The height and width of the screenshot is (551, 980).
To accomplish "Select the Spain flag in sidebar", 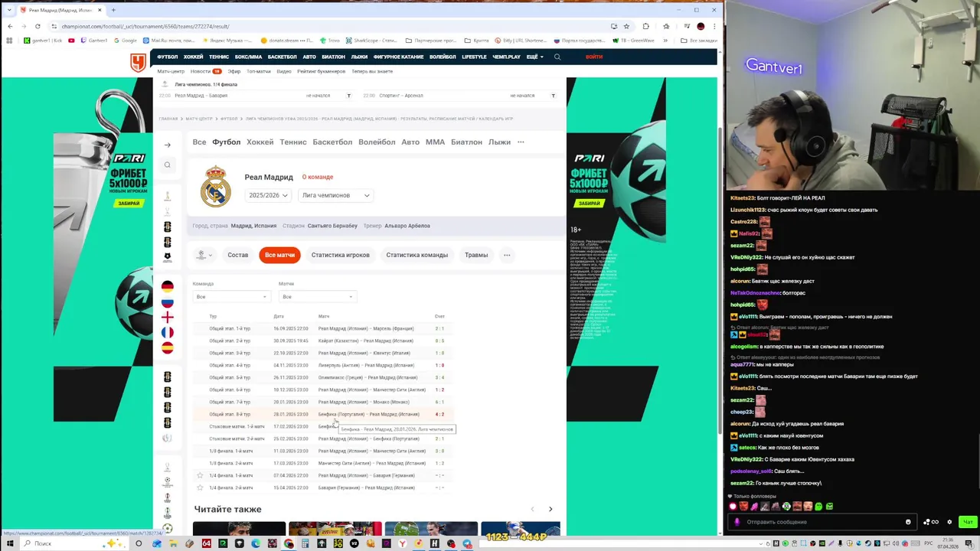I will 167,347.
